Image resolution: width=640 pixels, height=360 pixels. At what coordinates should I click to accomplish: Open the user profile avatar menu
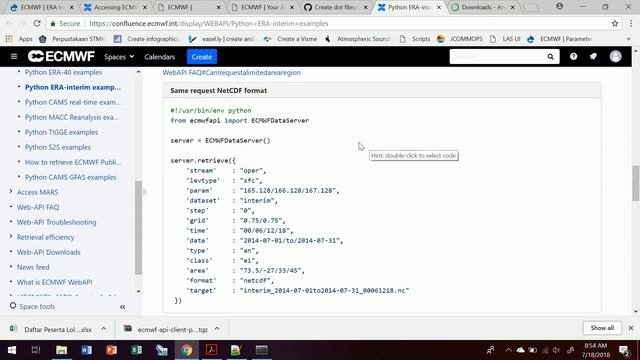616,56
